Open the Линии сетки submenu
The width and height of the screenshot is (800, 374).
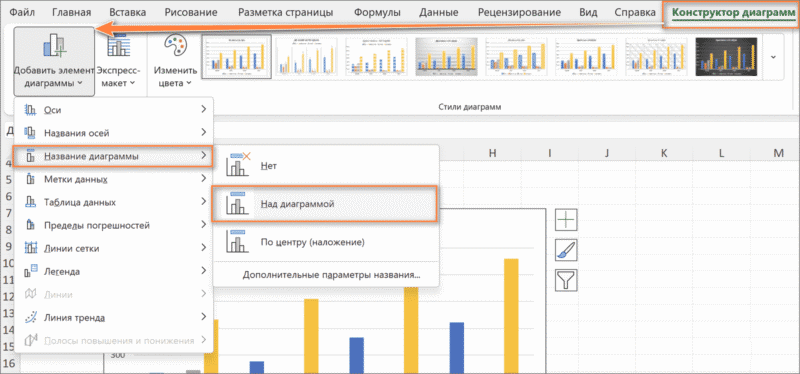[x=114, y=248]
